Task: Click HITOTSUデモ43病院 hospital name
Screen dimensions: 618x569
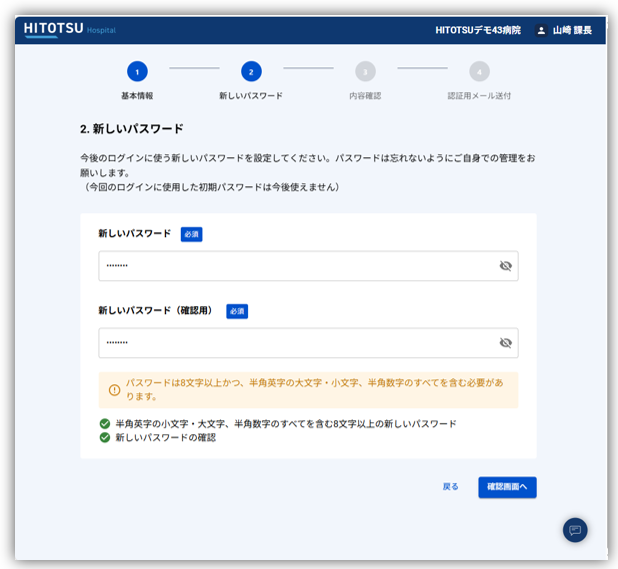Action: coord(477,31)
